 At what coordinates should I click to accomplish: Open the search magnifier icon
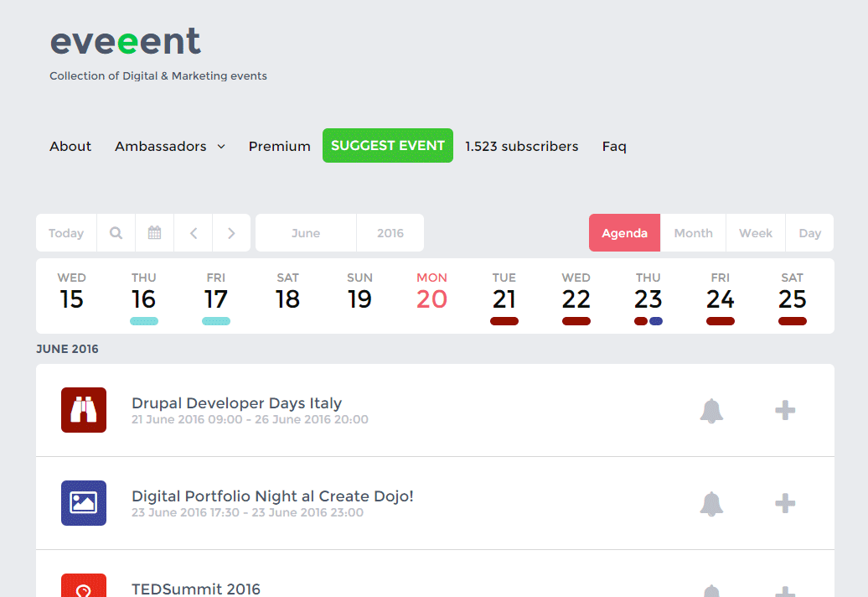click(116, 232)
